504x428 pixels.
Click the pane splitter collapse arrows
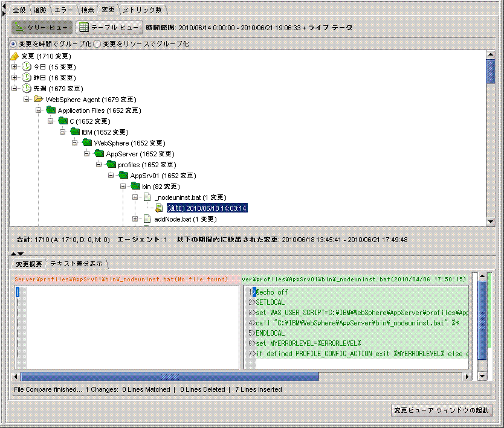point(18,254)
